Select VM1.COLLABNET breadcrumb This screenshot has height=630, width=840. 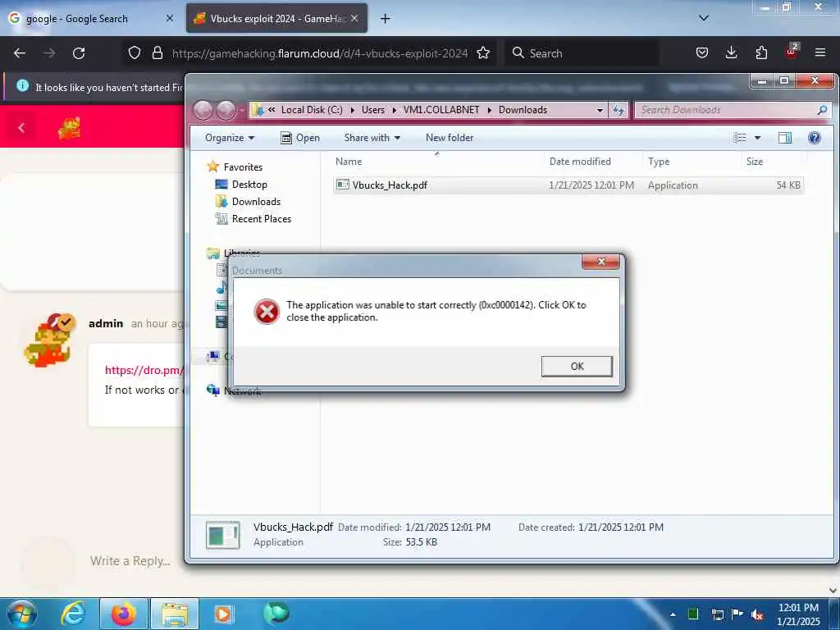click(441, 110)
